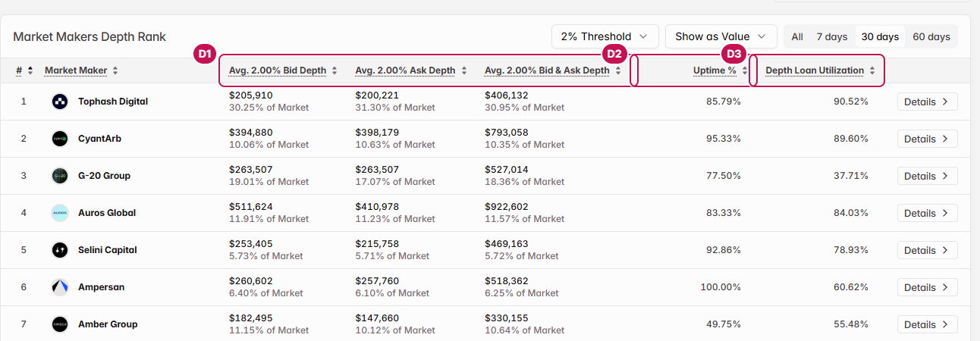Sort arrows next to Uptime %

click(745, 70)
